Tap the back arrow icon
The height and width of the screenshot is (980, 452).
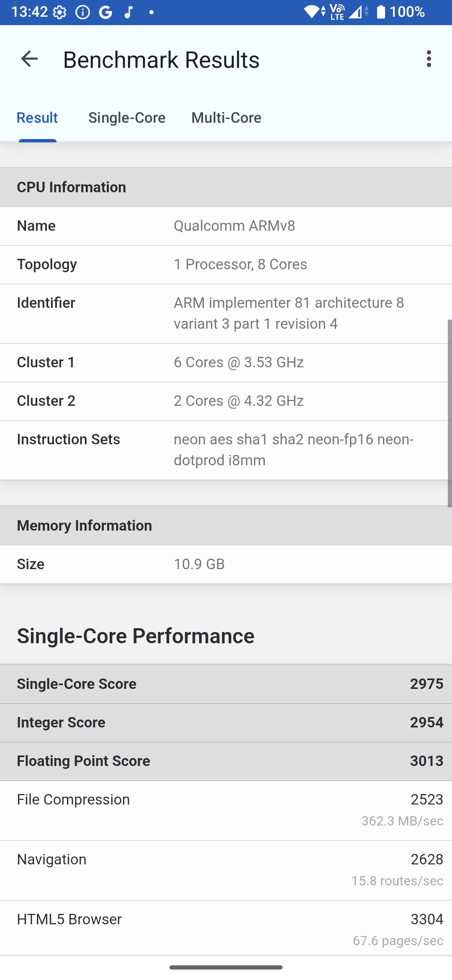click(x=29, y=59)
